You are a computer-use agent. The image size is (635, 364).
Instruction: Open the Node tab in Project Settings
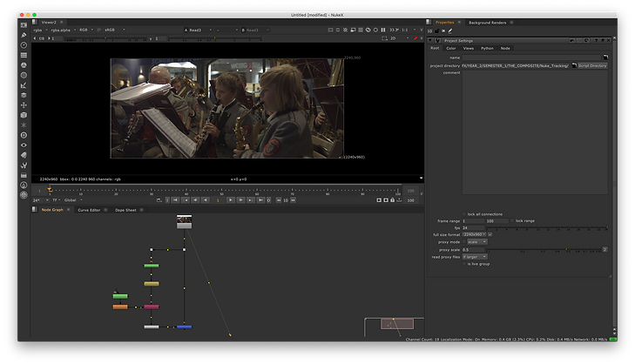click(505, 48)
